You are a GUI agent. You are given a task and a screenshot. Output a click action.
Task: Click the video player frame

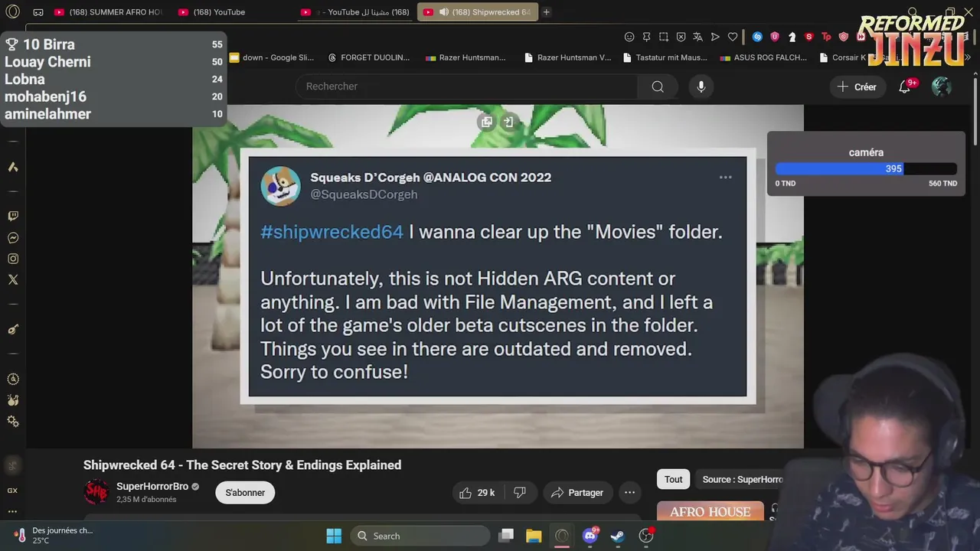coord(498,276)
